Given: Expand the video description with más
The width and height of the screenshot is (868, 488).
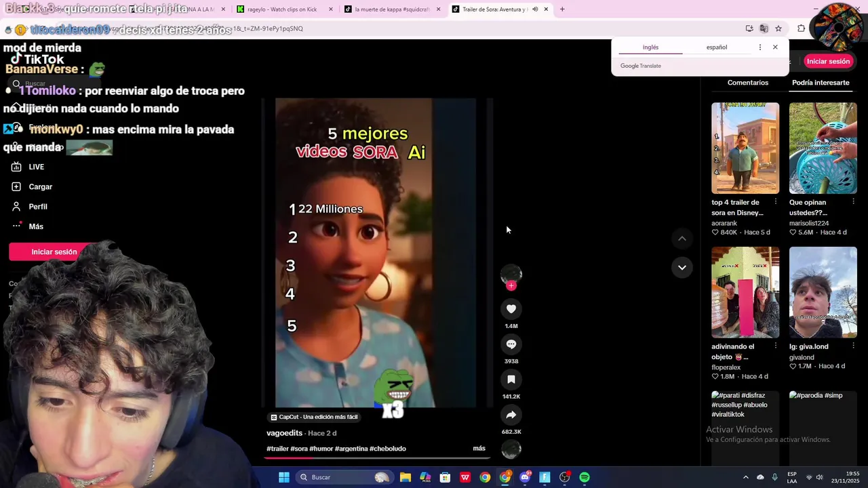Looking at the screenshot, I should coord(479,449).
